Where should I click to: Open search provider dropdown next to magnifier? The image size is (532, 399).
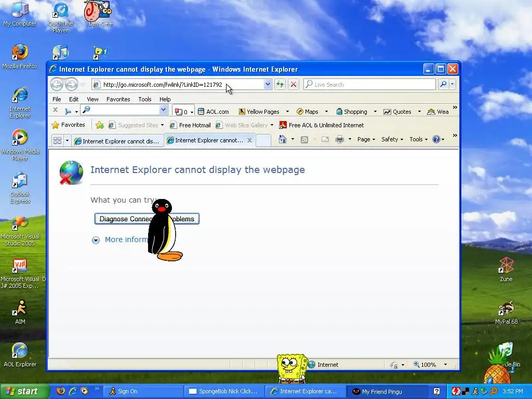click(x=453, y=84)
